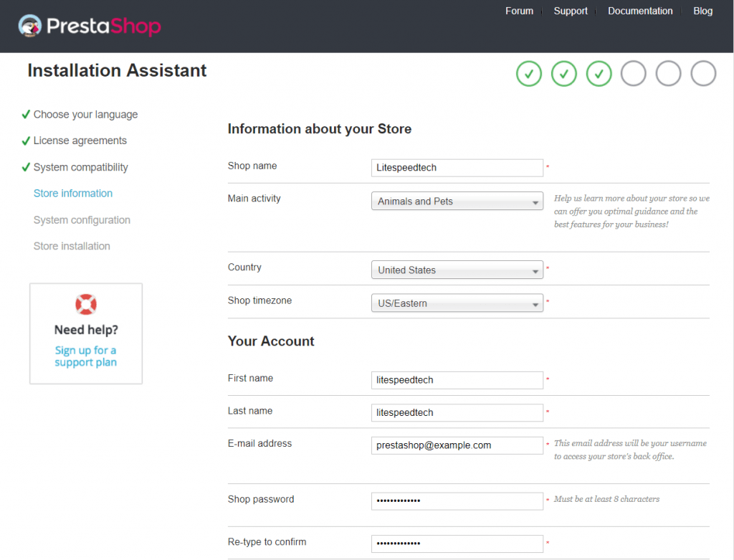Click the Your Account heading

point(271,341)
